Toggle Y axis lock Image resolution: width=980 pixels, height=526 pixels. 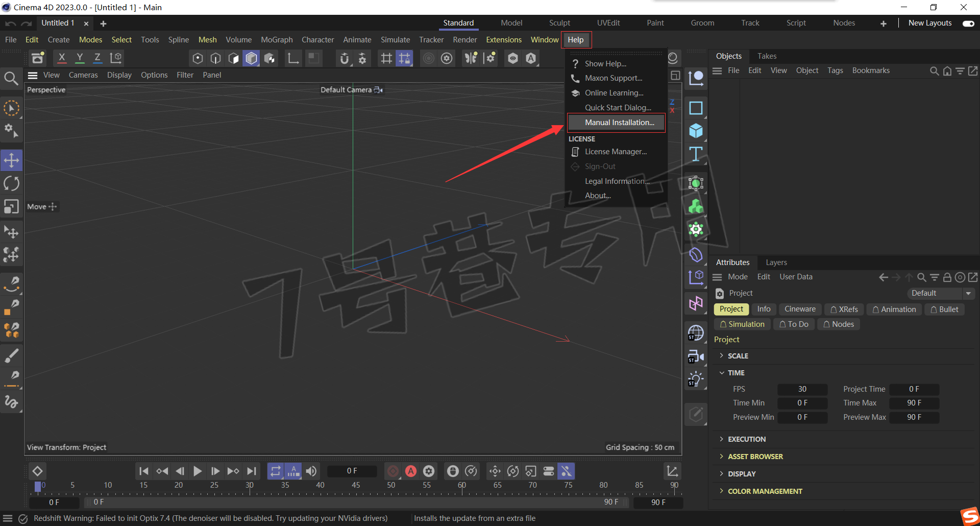pyautogui.click(x=80, y=58)
